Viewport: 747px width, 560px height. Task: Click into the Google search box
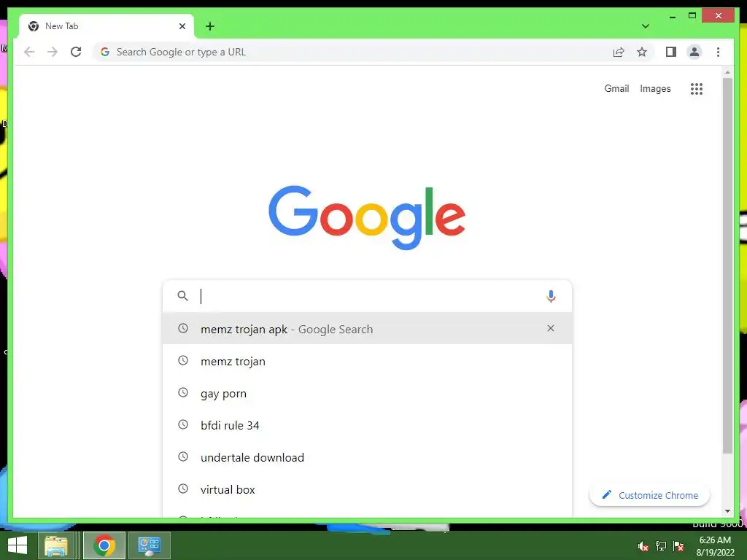pyautogui.click(x=367, y=296)
